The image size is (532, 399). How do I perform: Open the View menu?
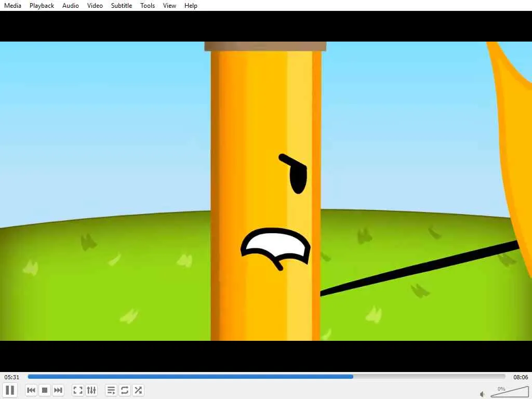[169, 5]
